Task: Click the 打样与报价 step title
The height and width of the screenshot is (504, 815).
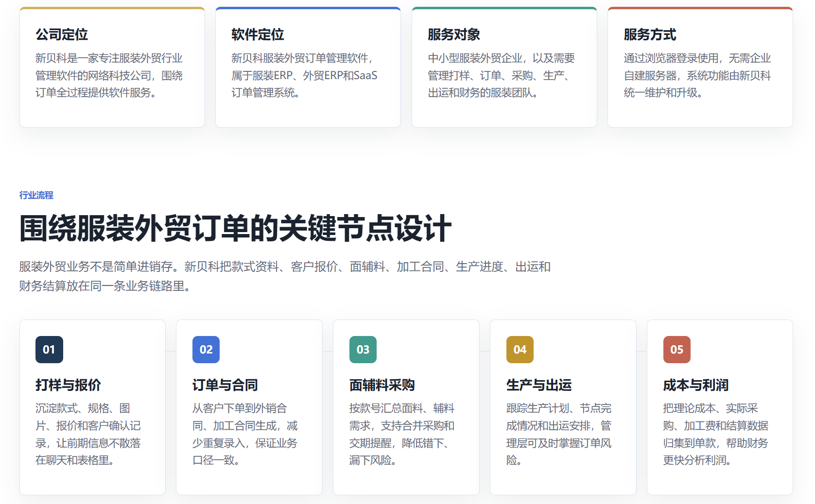Action: pos(68,385)
